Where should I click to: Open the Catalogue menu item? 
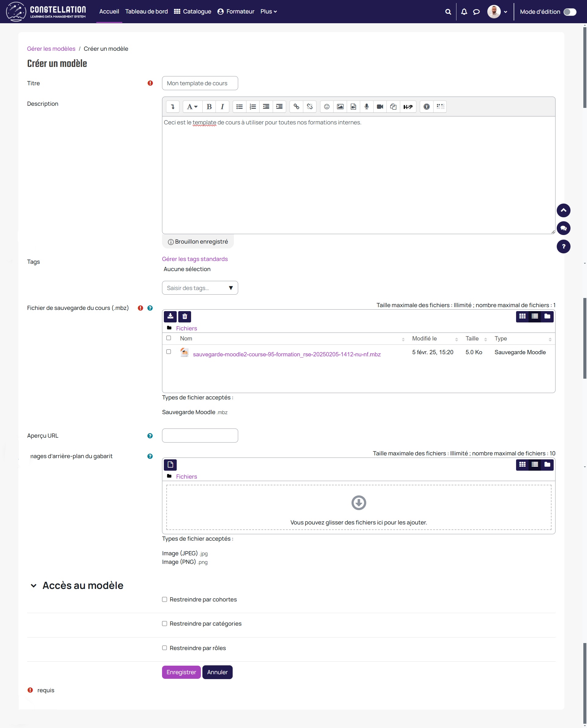pos(193,12)
